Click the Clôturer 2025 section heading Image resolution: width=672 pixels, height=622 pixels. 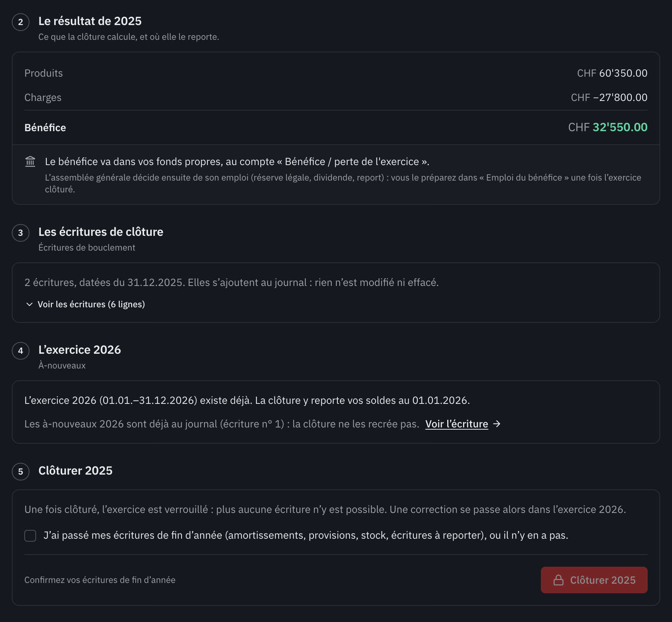pyautogui.click(x=75, y=471)
